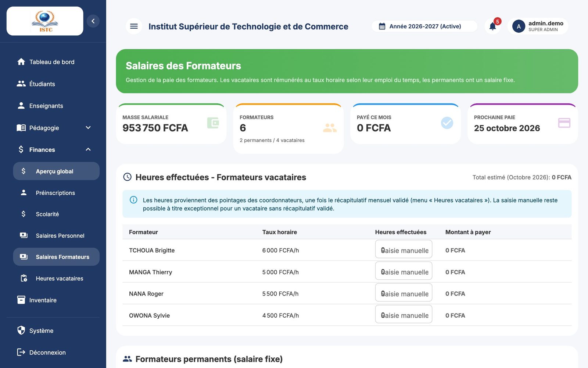Click the Inventaire archive box icon
Screen dimensions: 588x368
pos(21,300)
